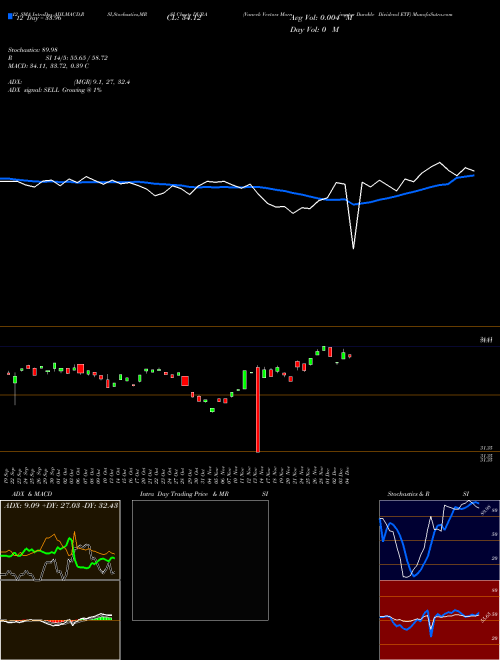Click the tall red candlestick spike

pos(258,409)
